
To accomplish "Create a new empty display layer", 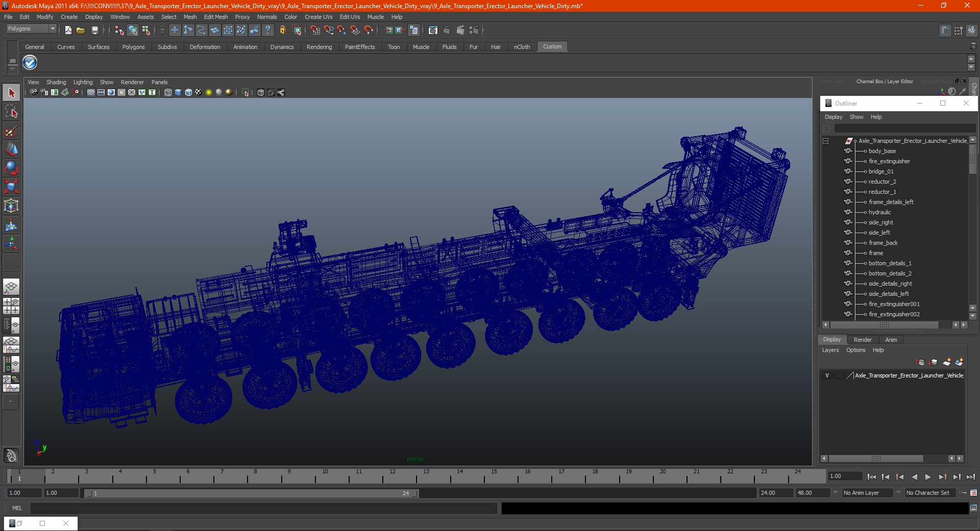I will click(x=947, y=362).
